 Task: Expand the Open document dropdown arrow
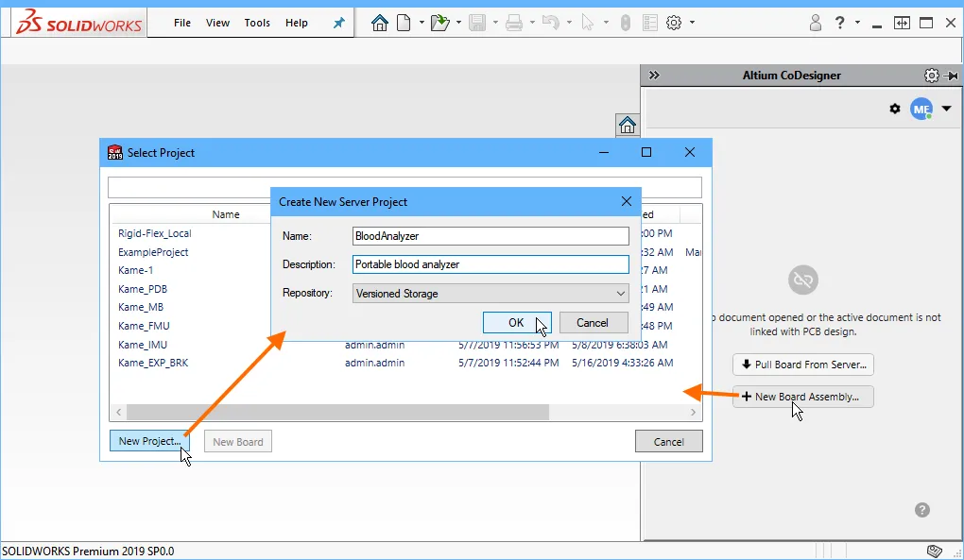[458, 23]
